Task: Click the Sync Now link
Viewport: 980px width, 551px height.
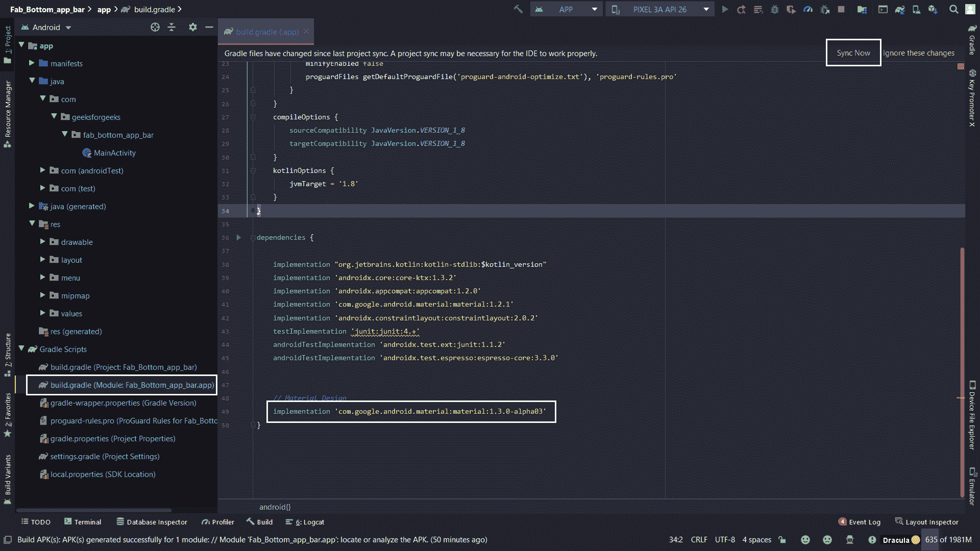Action: tap(853, 53)
